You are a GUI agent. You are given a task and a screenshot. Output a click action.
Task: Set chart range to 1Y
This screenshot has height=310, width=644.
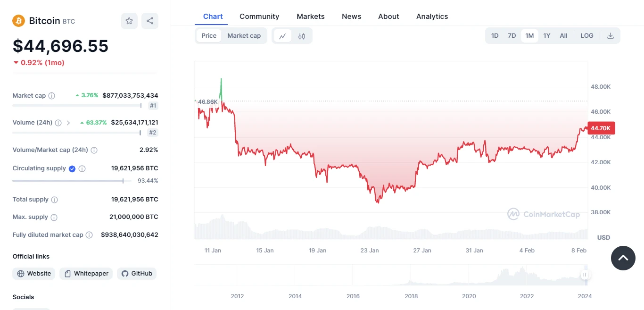[x=547, y=36]
